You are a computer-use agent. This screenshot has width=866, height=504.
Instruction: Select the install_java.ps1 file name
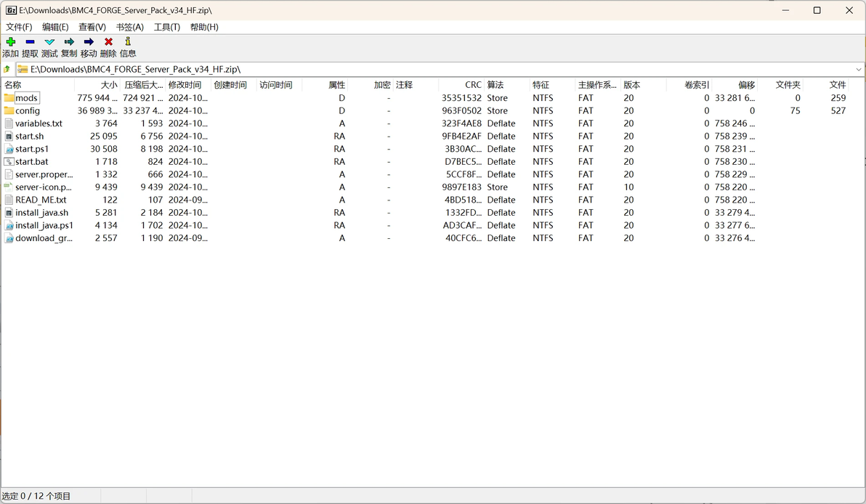click(44, 225)
